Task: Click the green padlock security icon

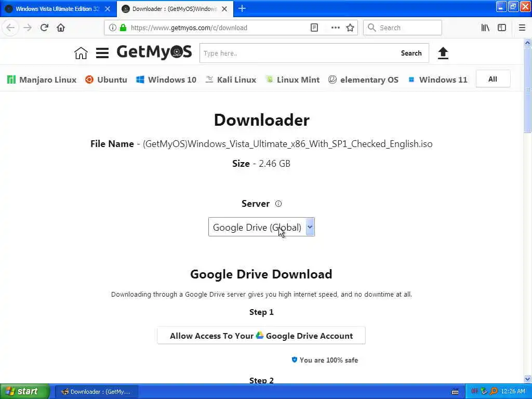Action: tap(123, 28)
